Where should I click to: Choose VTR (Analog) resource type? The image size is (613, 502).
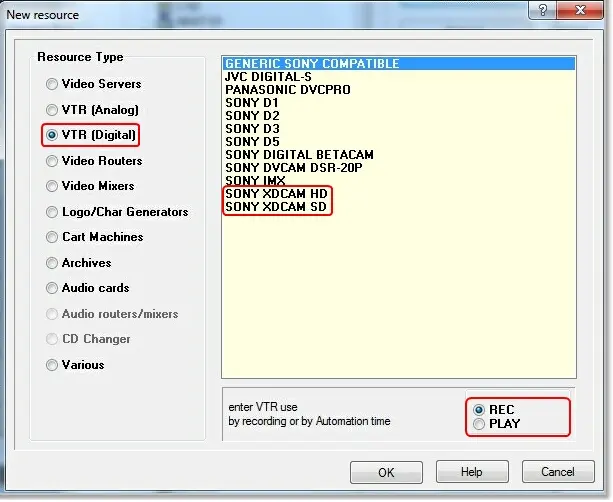point(52,110)
